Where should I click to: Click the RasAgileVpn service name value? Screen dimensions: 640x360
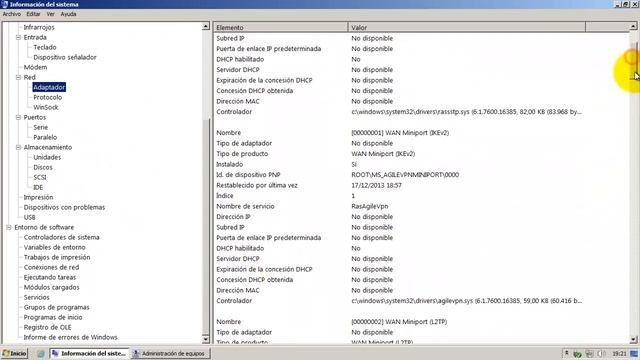[370, 207]
